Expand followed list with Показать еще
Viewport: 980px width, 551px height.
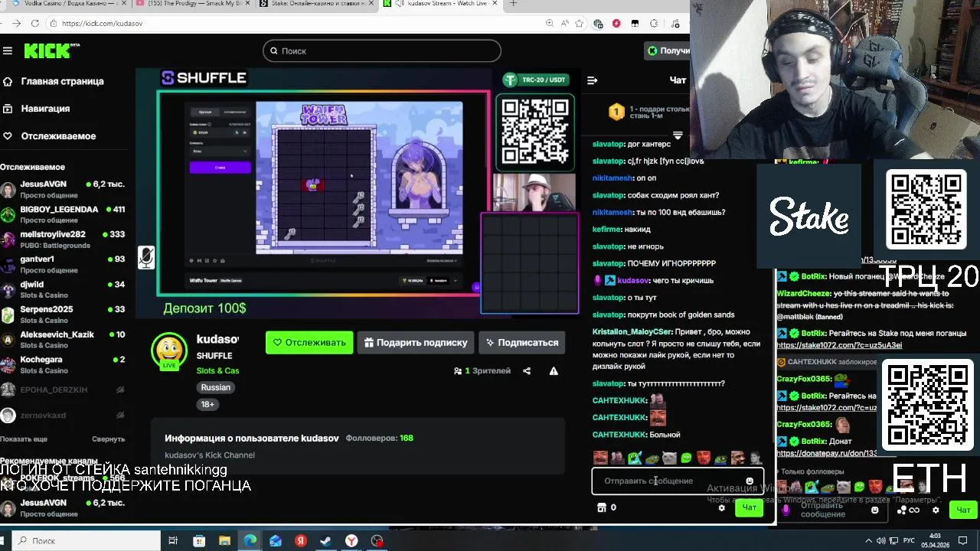point(24,439)
